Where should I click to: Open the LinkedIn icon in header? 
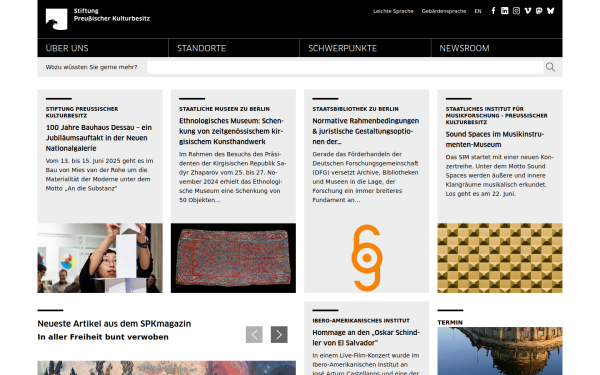click(505, 11)
